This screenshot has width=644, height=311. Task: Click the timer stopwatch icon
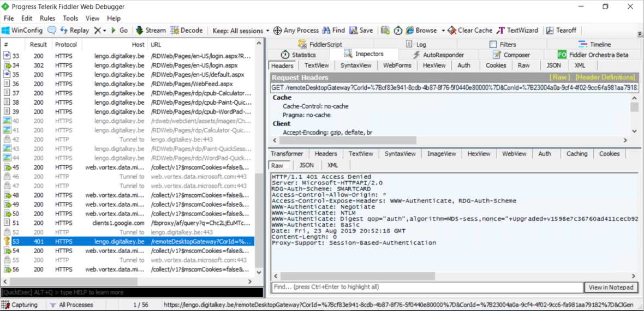tap(398, 31)
